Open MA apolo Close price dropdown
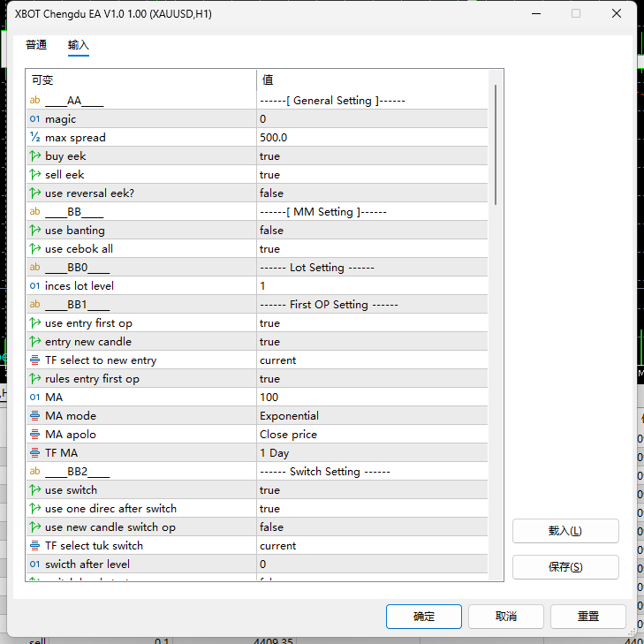Image resolution: width=644 pixels, height=644 pixels. tap(372, 435)
